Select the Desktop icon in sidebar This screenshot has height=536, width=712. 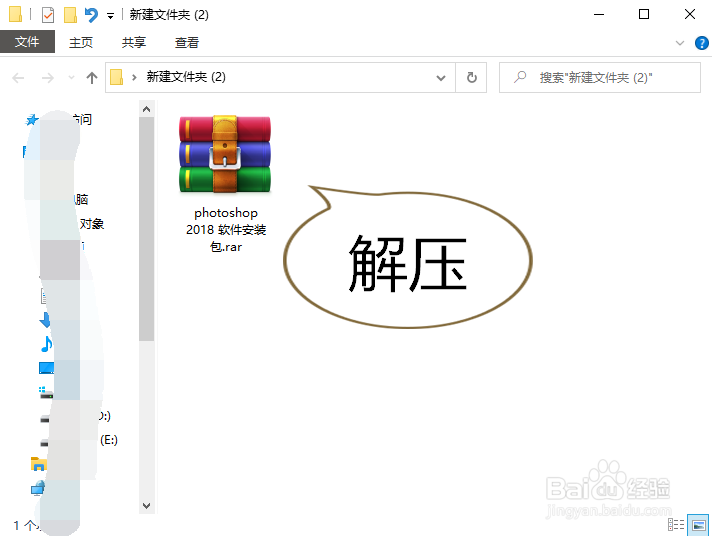click(46, 368)
